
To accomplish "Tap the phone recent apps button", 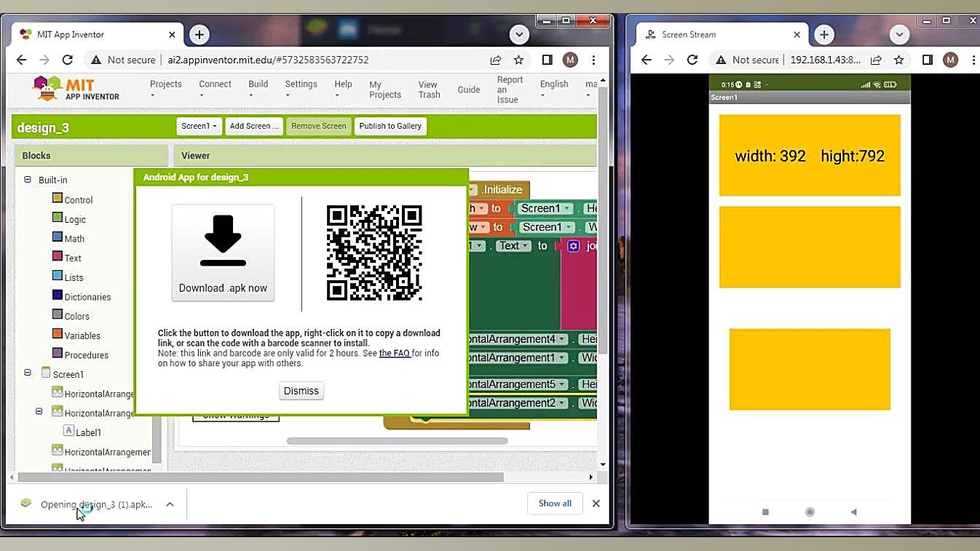I will click(x=765, y=512).
